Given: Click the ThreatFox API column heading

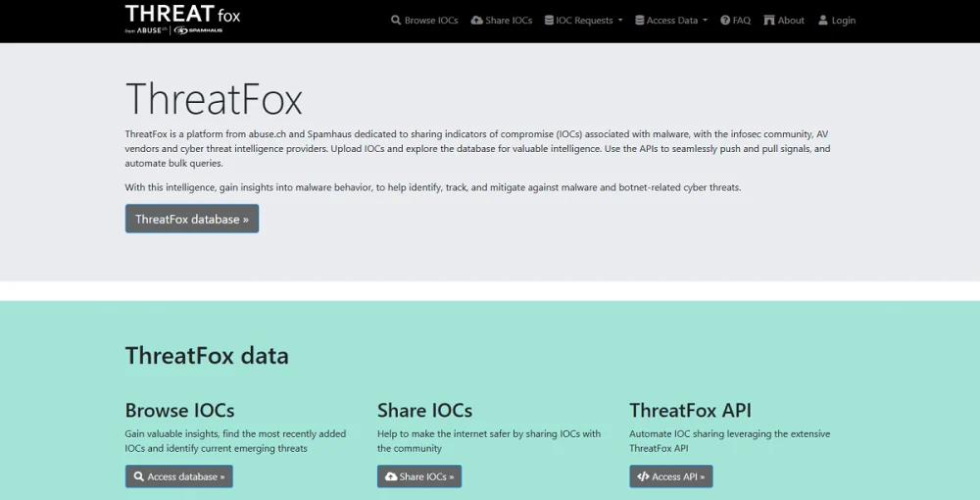Looking at the screenshot, I should click(x=690, y=410).
